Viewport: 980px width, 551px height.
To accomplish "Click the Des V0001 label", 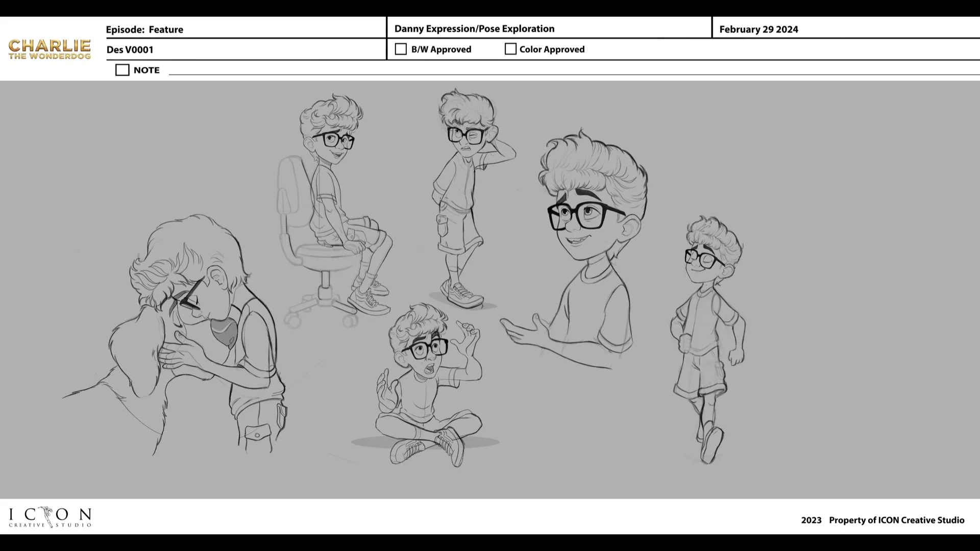I will click(130, 50).
